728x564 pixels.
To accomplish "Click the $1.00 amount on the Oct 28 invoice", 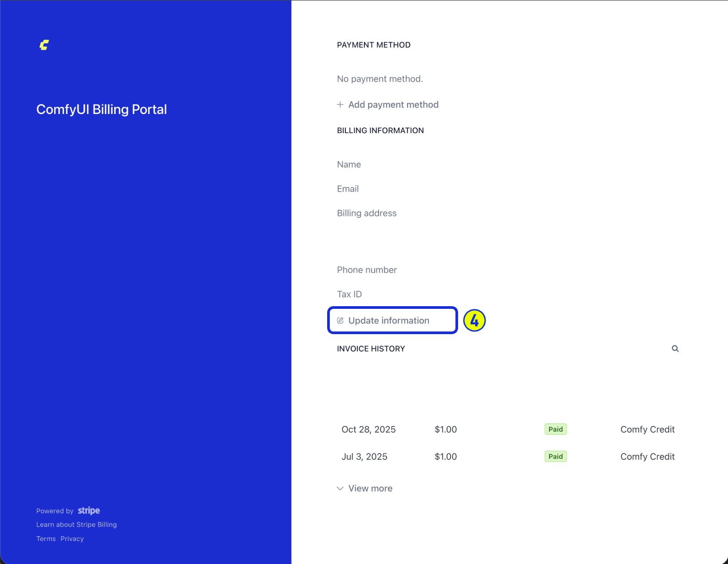I will pos(446,429).
